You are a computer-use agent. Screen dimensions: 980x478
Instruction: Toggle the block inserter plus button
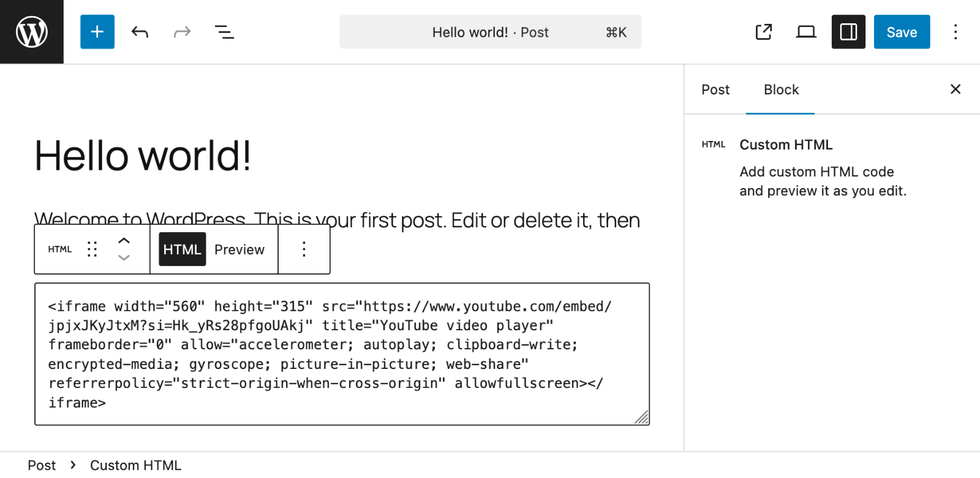97,32
